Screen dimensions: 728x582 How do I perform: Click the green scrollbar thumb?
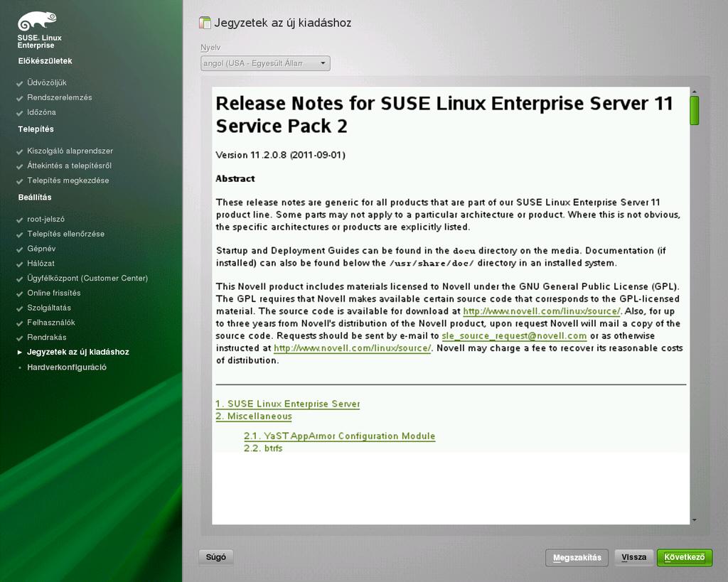pyautogui.click(x=694, y=110)
